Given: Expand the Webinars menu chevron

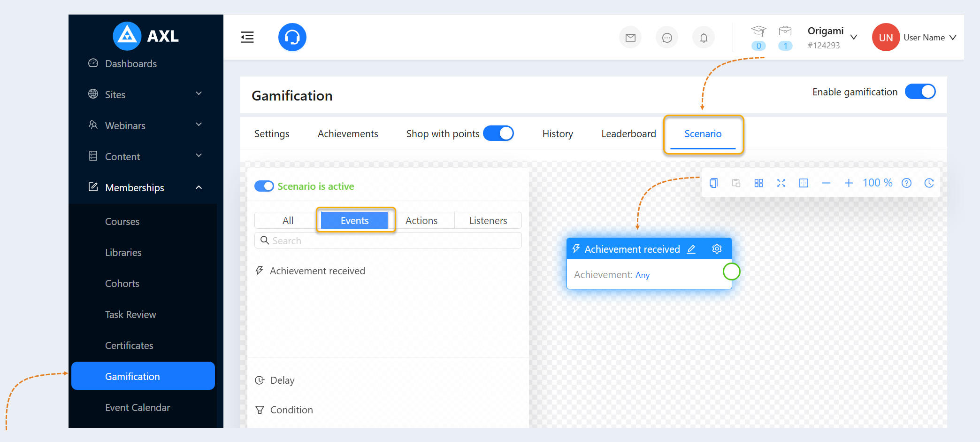Looking at the screenshot, I should pyautogui.click(x=199, y=124).
